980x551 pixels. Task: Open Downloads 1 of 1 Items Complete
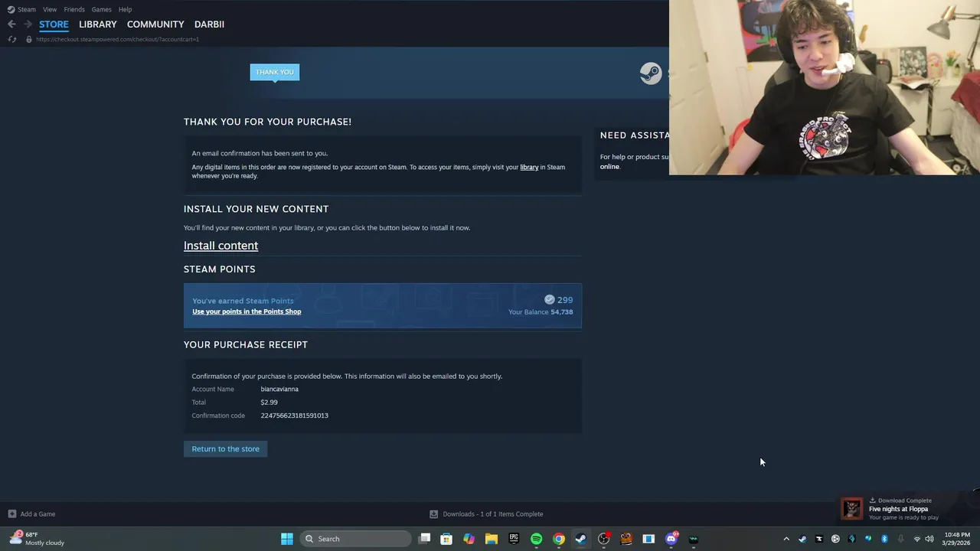486,514
